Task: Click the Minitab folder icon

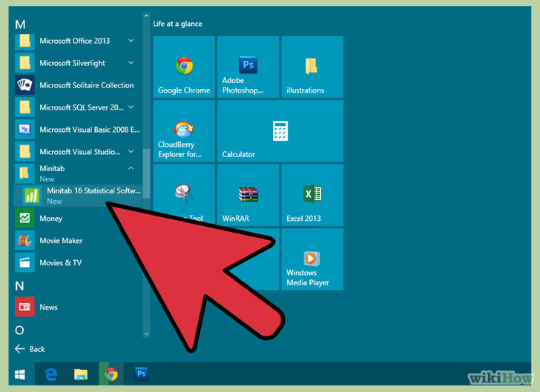Action: click(24, 173)
